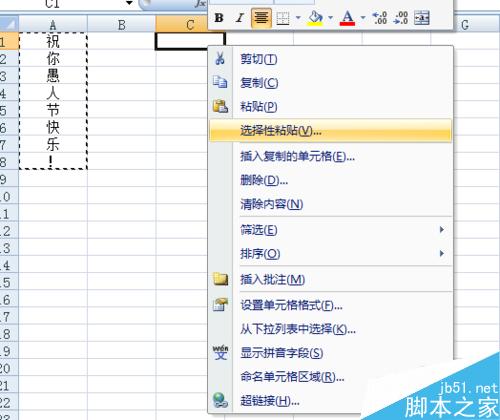500x420 pixels.
Task: Click cell containing 祝
Action: (x=53, y=41)
